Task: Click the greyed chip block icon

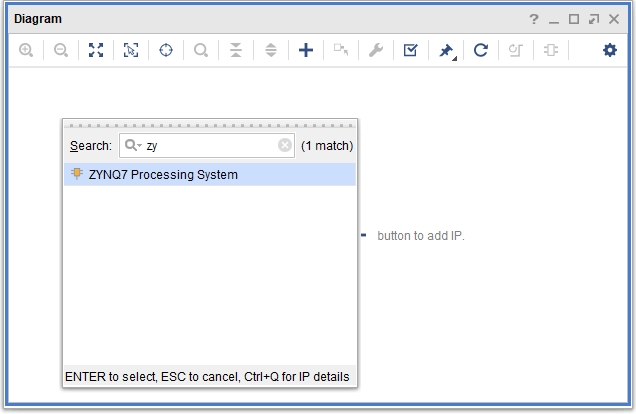Action: (550, 50)
